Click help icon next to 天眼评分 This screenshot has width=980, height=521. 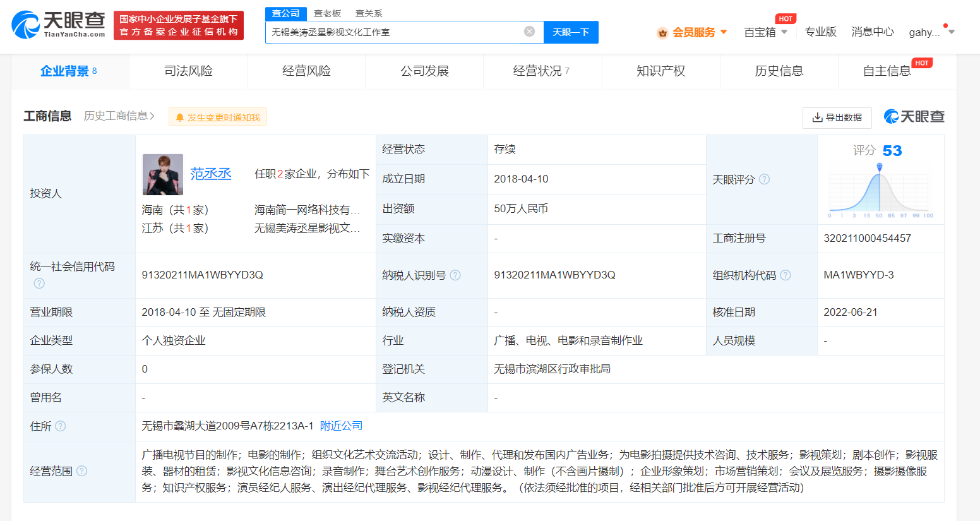pyautogui.click(x=764, y=179)
